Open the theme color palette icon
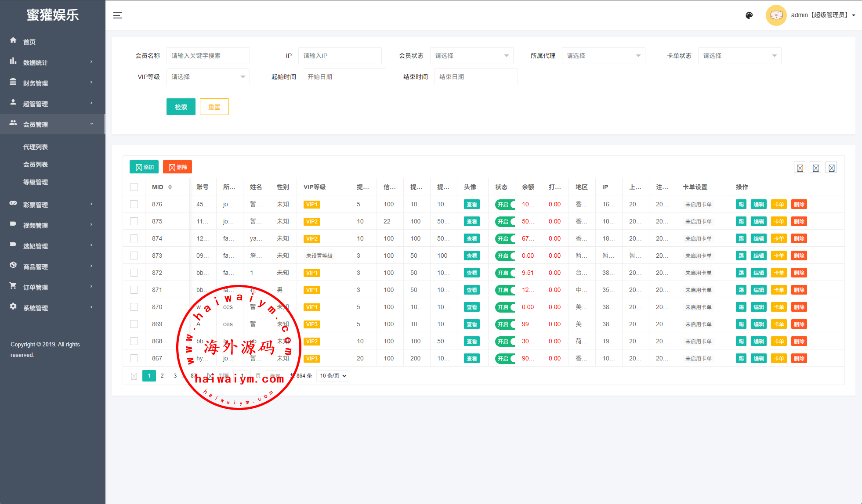The image size is (862, 504). [x=749, y=15]
